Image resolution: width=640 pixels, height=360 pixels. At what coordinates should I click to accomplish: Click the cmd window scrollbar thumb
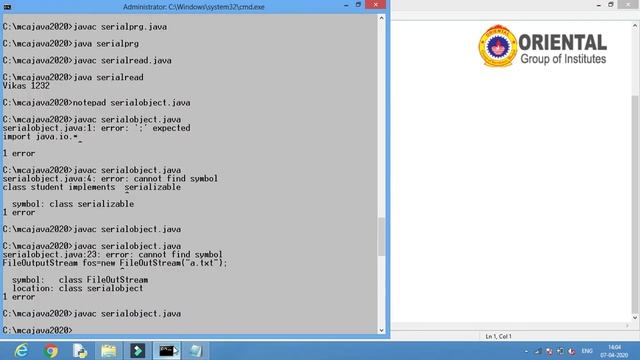tap(381, 236)
